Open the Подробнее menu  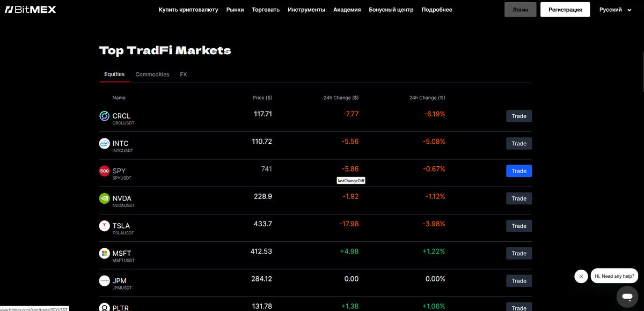click(x=437, y=10)
